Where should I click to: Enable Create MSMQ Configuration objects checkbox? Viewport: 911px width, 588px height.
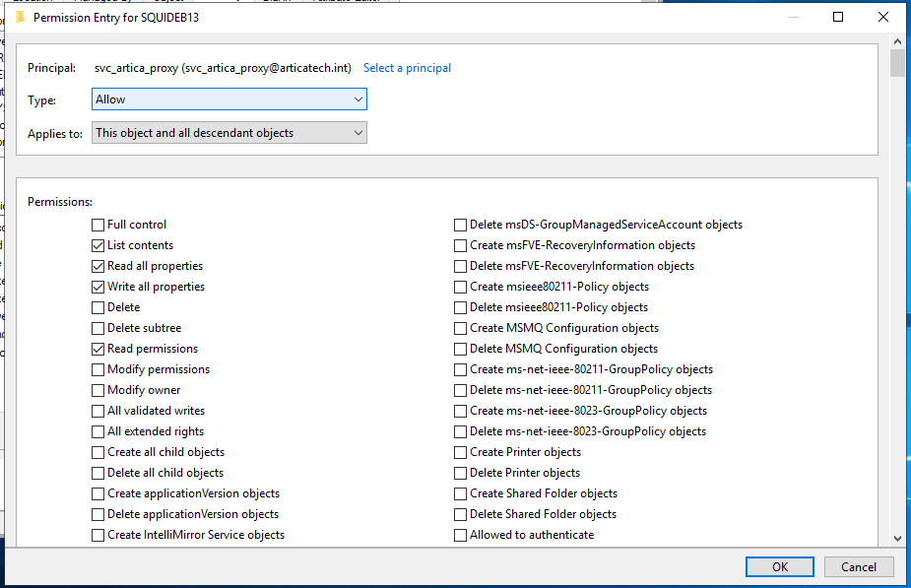click(x=460, y=328)
